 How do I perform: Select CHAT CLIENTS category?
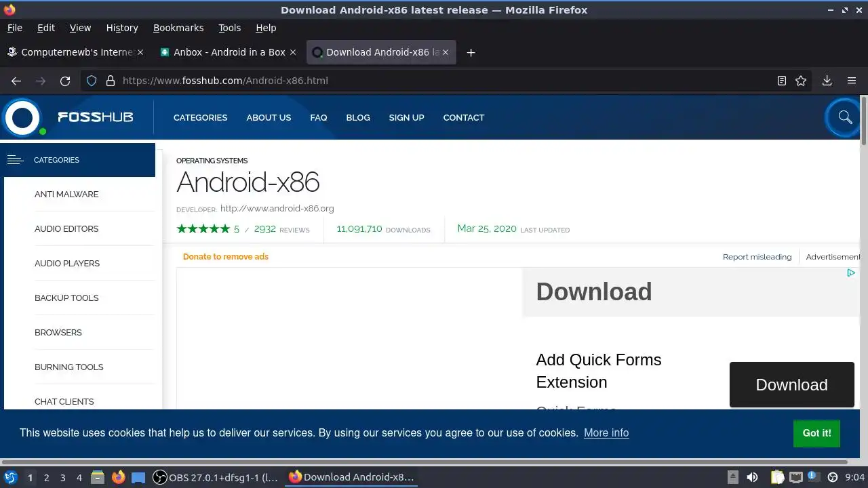[x=64, y=401]
